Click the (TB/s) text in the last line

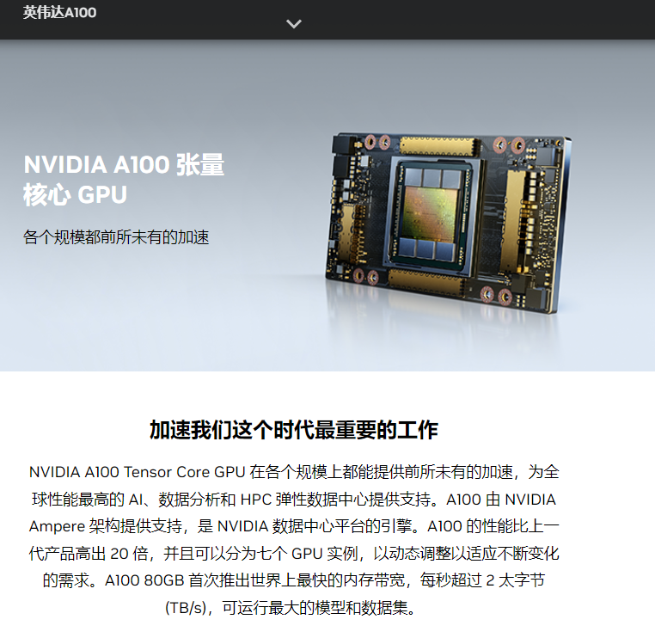coord(187,608)
